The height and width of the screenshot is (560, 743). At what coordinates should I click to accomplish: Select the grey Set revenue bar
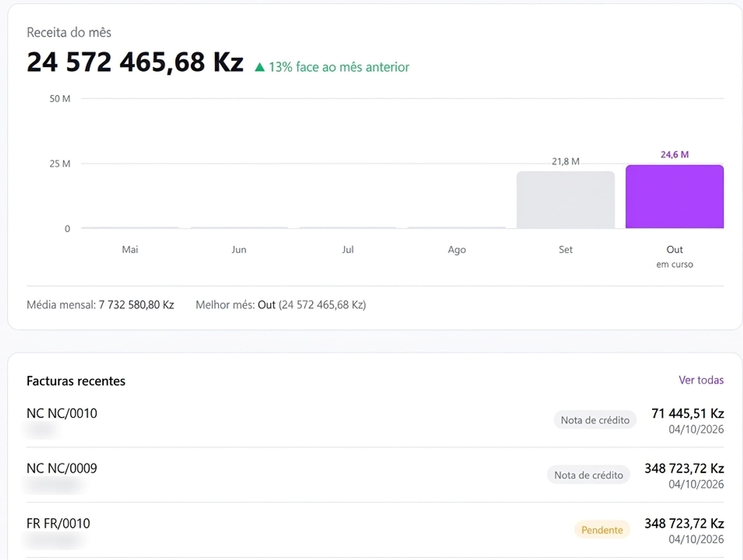[x=566, y=200]
